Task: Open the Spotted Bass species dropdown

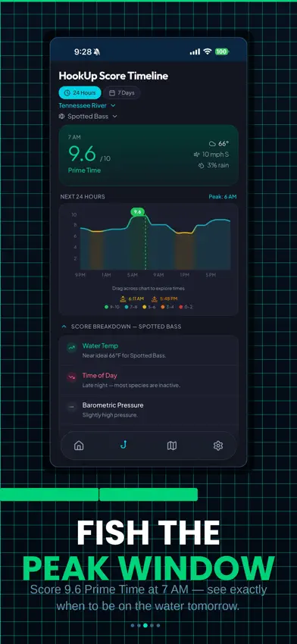Action: tap(88, 116)
